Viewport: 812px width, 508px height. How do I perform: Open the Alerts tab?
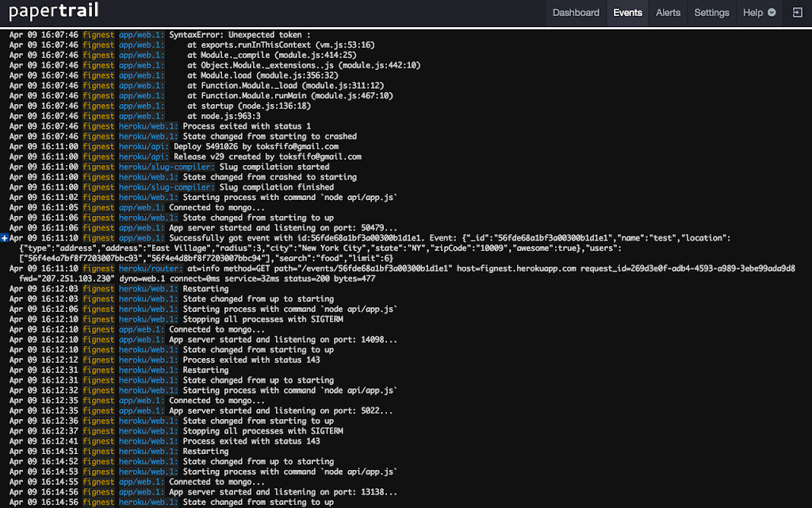pyautogui.click(x=668, y=13)
